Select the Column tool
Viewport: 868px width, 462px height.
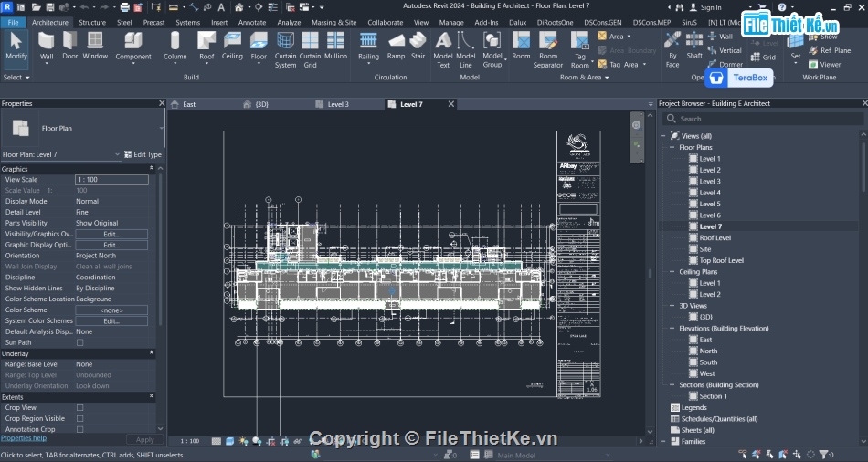point(175,47)
